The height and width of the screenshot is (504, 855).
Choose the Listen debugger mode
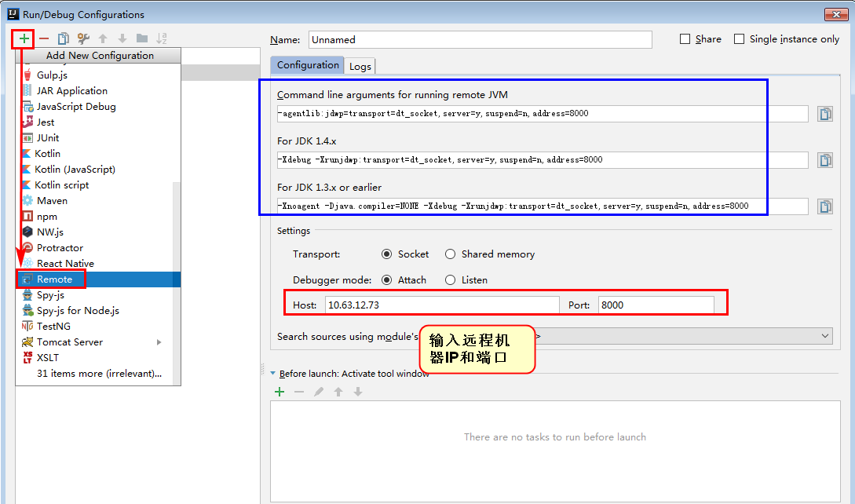[450, 280]
